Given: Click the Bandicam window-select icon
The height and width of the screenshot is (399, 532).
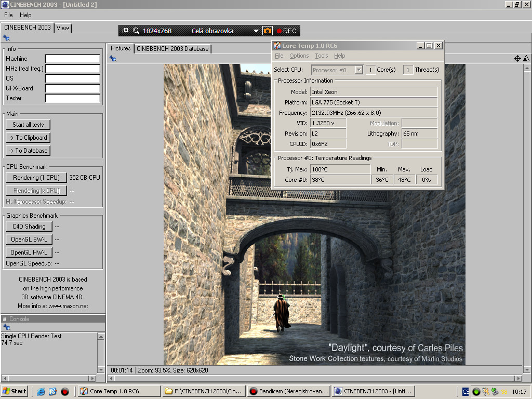Looking at the screenshot, I should coord(125,31).
